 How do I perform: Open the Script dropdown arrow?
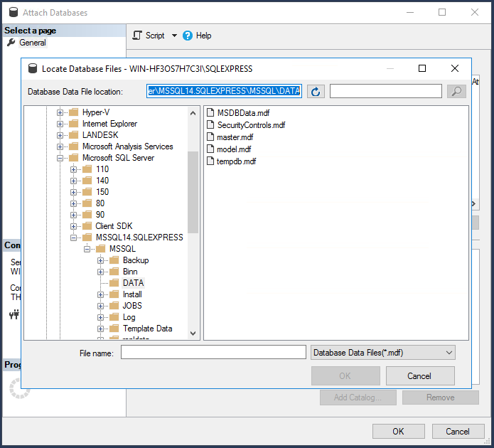174,36
